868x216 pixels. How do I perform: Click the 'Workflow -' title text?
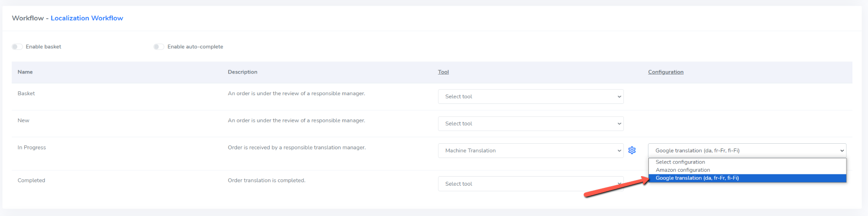[30, 18]
